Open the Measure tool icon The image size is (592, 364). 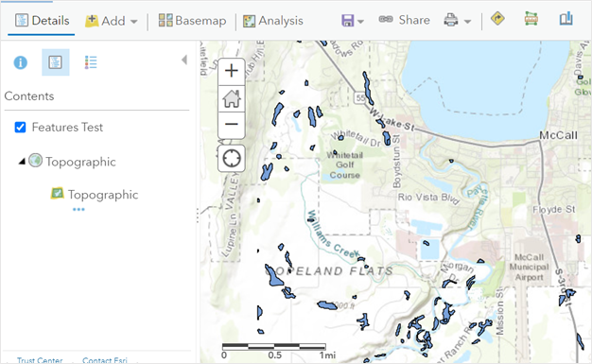[531, 19]
